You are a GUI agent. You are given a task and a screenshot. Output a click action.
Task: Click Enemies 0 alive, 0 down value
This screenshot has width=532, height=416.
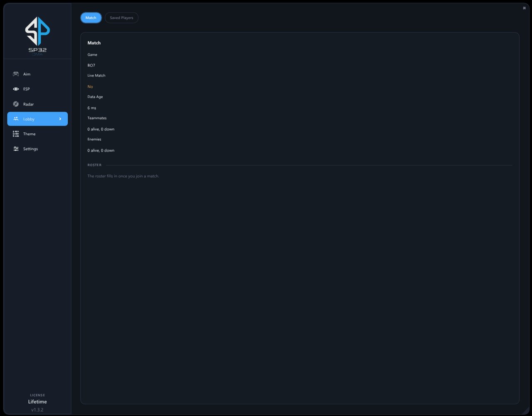101,150
